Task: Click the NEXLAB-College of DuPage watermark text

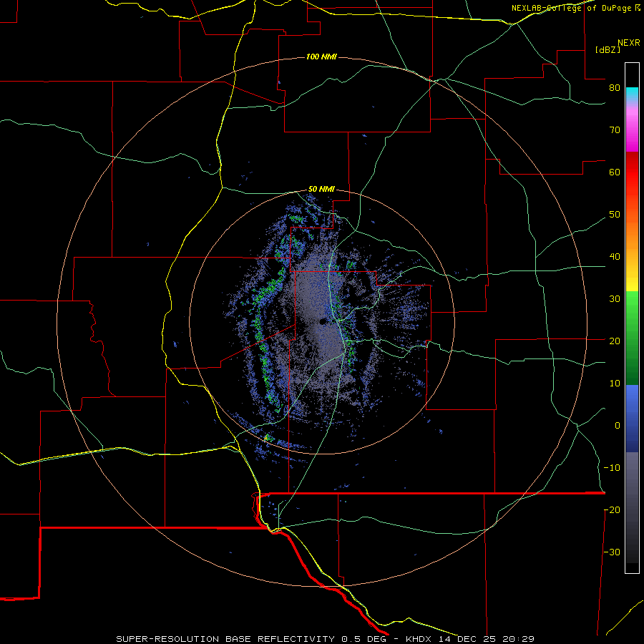Action: point(576,8)
